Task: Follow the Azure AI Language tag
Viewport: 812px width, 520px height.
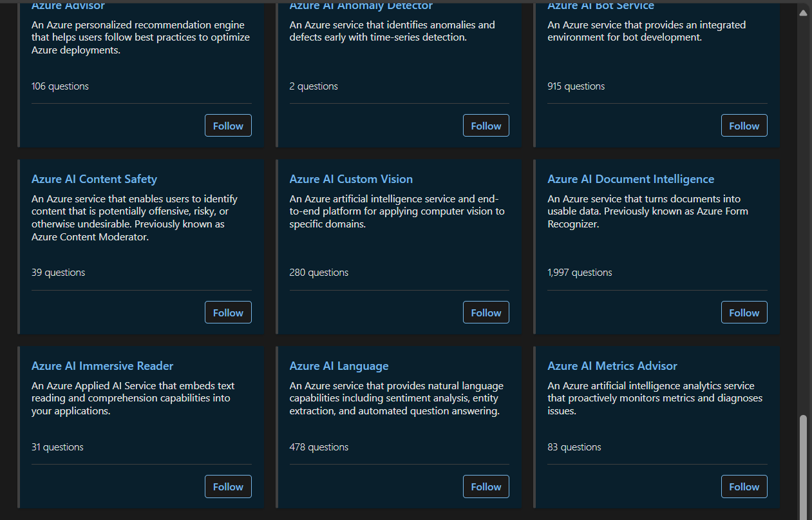Action: 486,486
